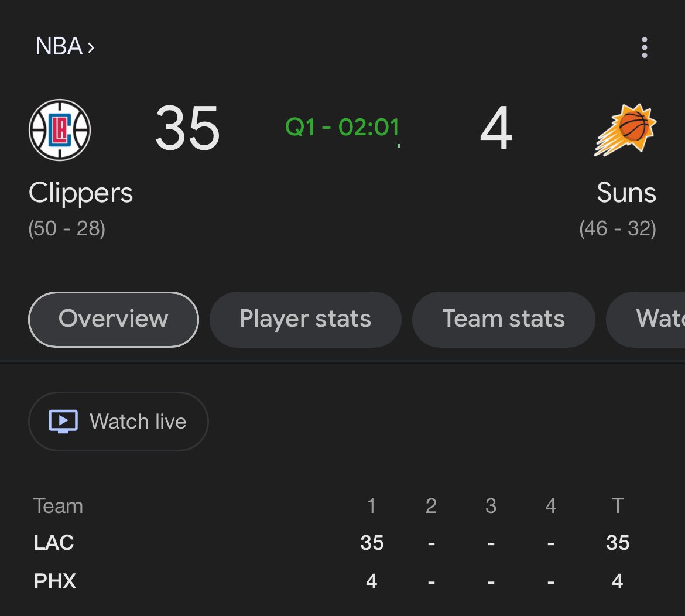
Task: Click the Suns team name
Action: [x=626, y=193]
